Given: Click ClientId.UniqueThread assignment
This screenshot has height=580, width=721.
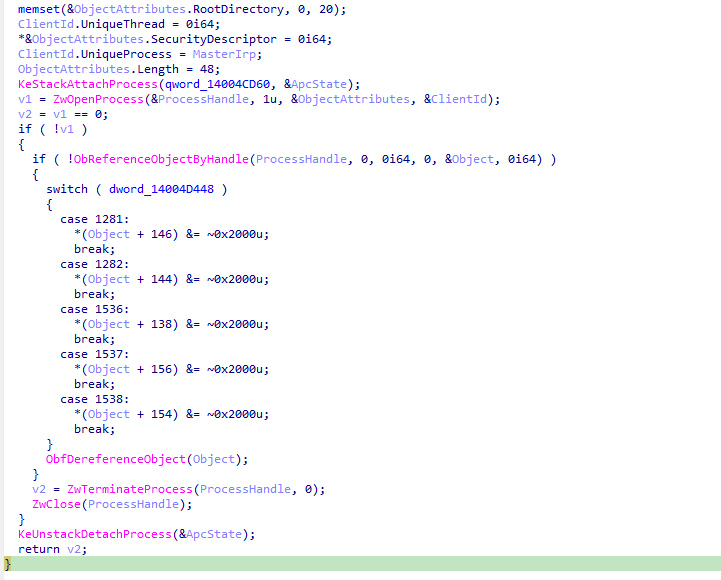Looking at the screenshot, I should pyautogui.click(x=119, y=24).
